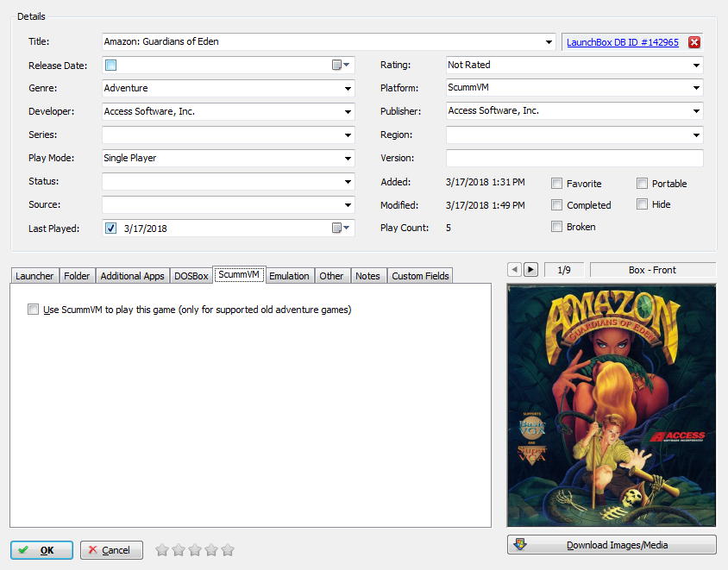Switch to the Launcher tab

click(x=35, y=276)
